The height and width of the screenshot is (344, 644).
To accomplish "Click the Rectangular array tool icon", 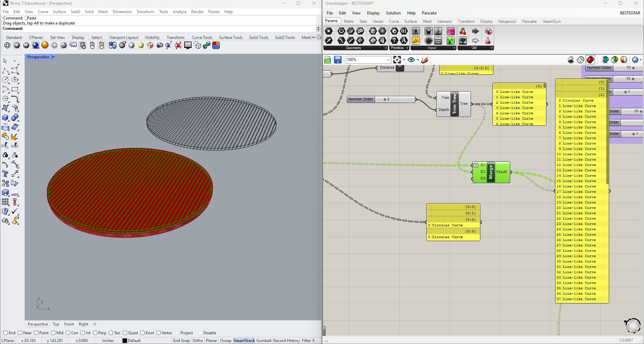I will [5, 202].
